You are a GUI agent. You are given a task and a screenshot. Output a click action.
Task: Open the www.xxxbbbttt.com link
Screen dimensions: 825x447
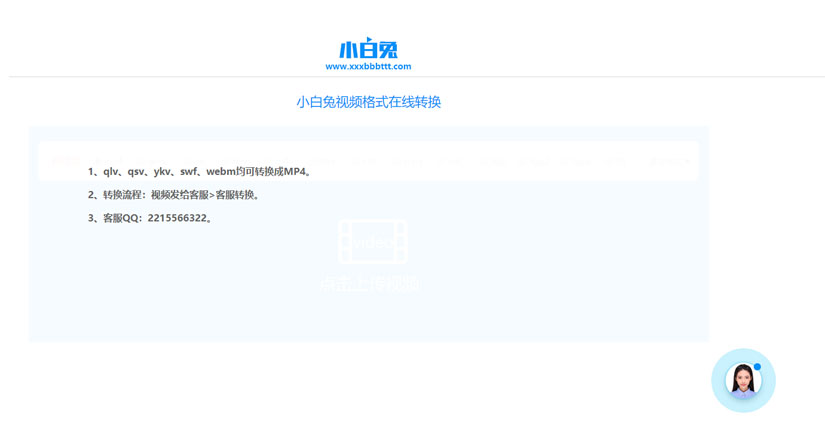(368, 66)
